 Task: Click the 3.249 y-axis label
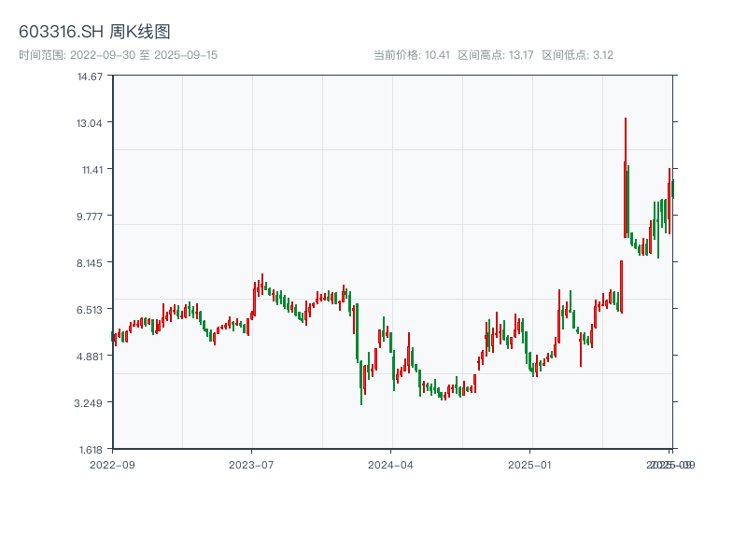(x=90, y=402)
